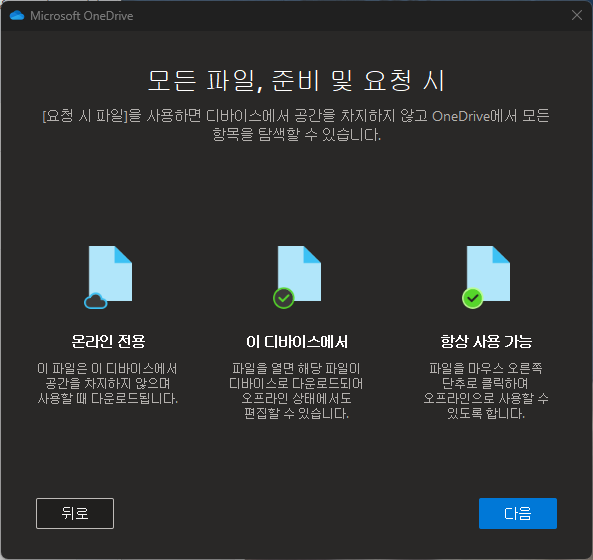
Task: Click the 항상 사용 가능 heading
Action: coord(486,341)
